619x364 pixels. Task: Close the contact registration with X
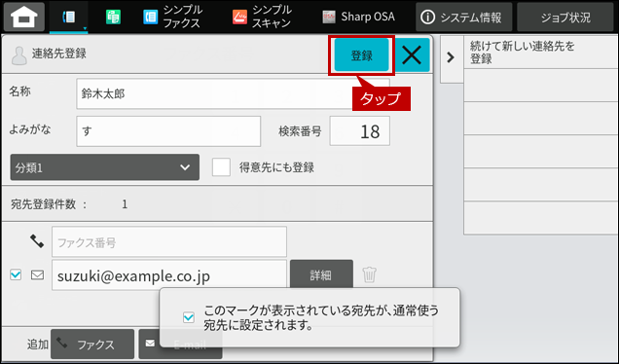pos(412,55)
